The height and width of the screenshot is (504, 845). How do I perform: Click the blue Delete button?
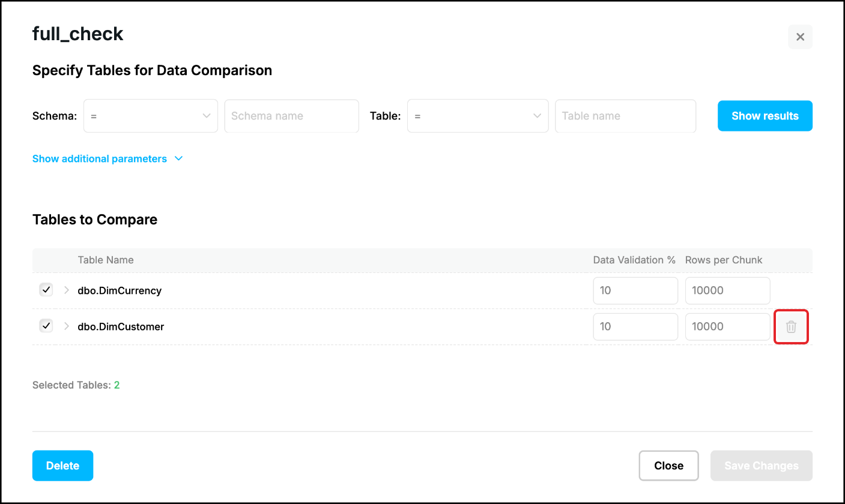(x=62, y=466)
